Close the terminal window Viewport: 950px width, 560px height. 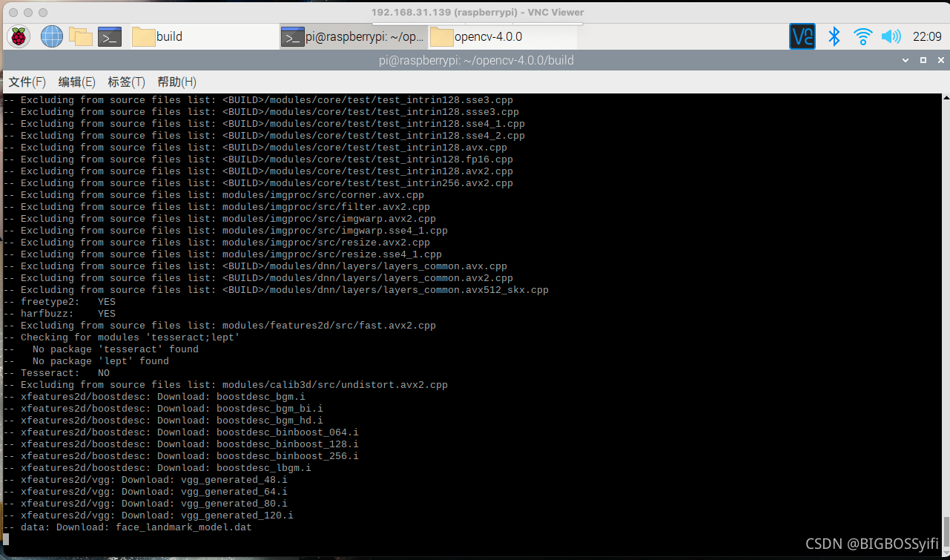pyautogui.click(x=940, y=60)
